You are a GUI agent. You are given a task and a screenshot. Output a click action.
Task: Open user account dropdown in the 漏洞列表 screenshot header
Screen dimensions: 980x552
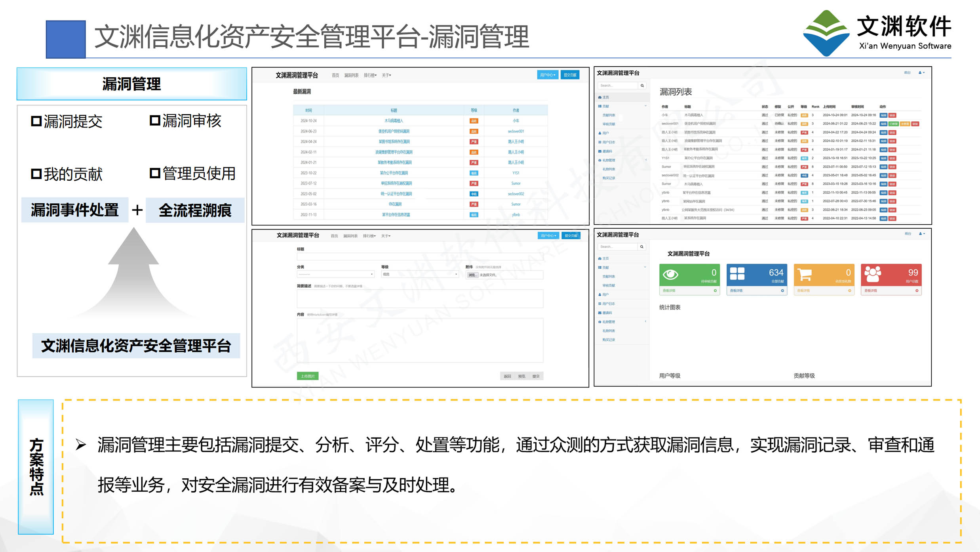click(921, 73)
